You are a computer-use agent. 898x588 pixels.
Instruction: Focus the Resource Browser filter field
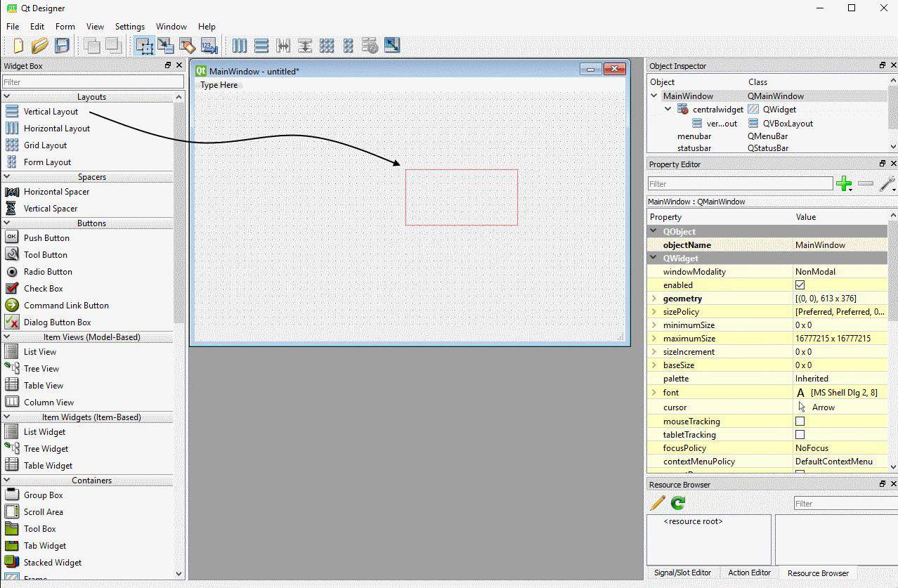(845, 504)
